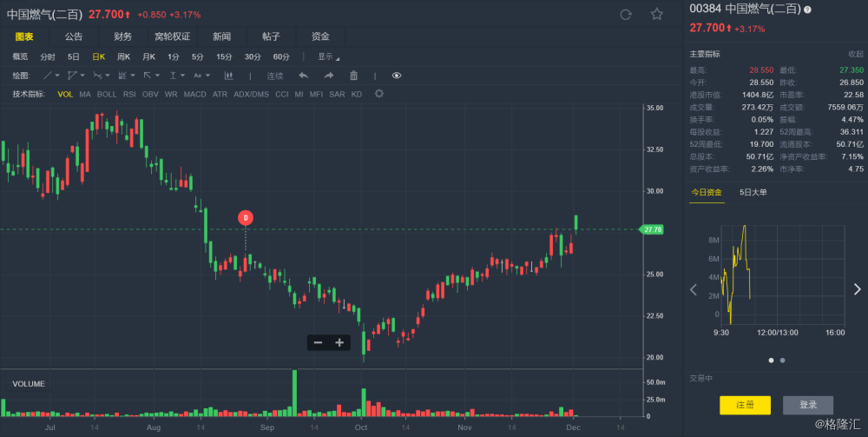Click the help icon beside stock name
The height and width of the screenshot is (437, 868).
807,10
